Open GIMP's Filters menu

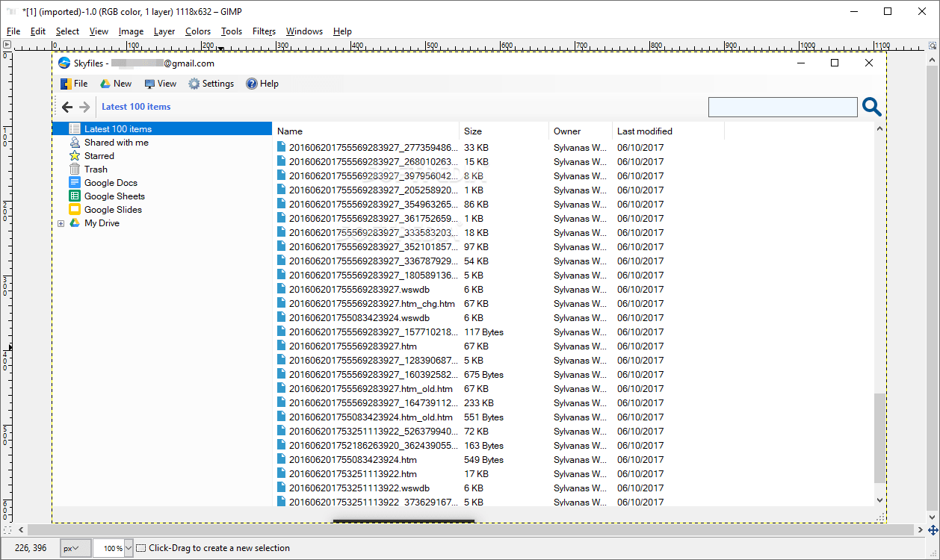264,31
